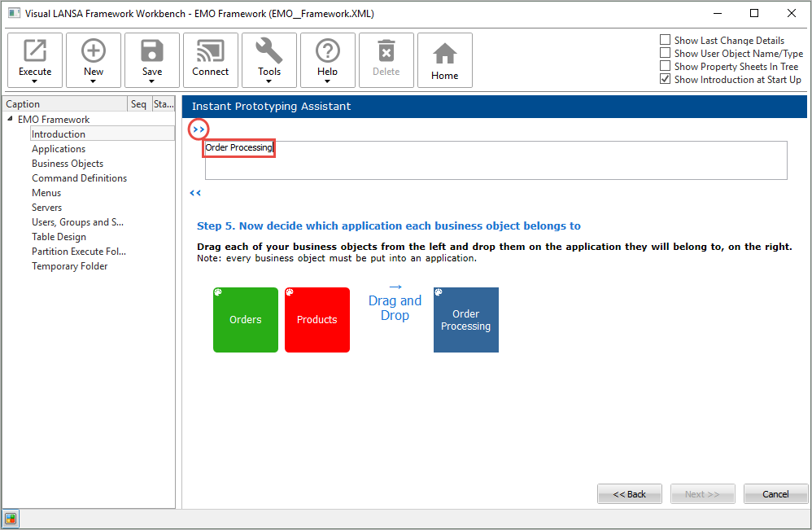This screenshot has width=812, height=530.
Task: Open the Help dropdown arrow
Action: [327, 81]
